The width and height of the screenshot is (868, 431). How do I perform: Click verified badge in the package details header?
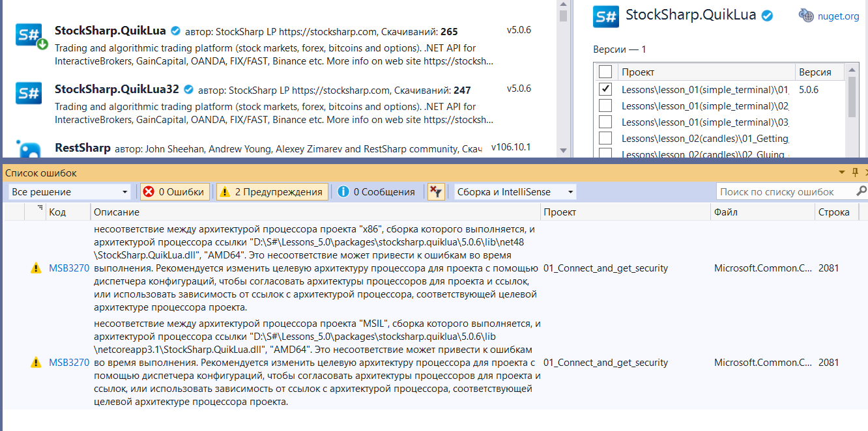(768, 16)
